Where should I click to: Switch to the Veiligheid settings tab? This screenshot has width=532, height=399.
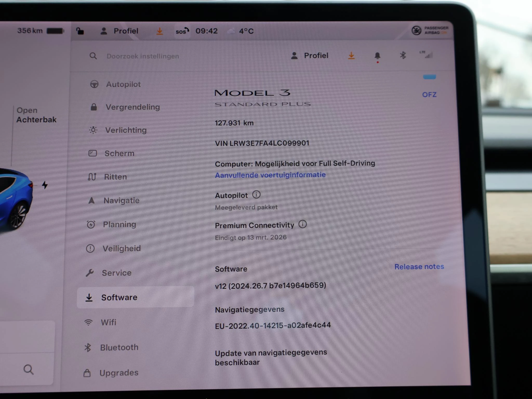[122, 248]
